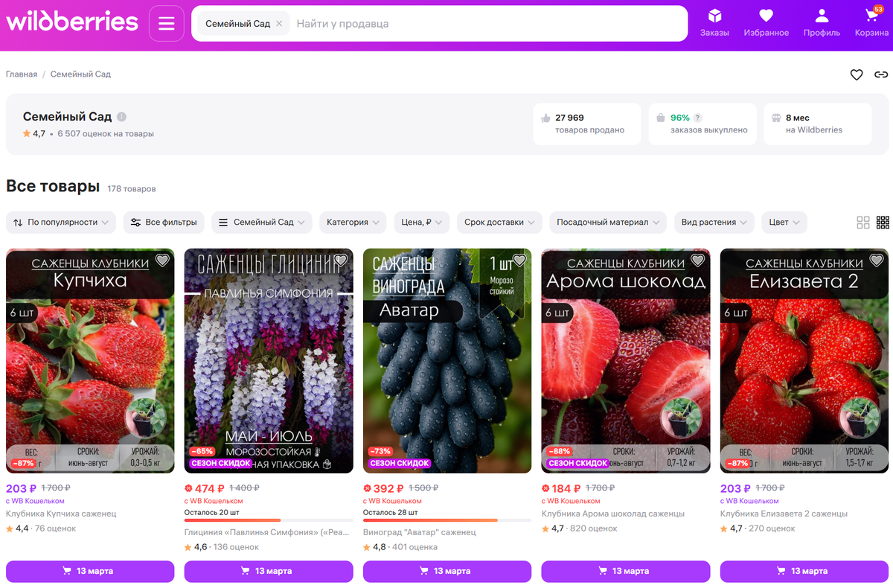Open Клубника Елизавета 2 саженцы title

coord(784,514)
